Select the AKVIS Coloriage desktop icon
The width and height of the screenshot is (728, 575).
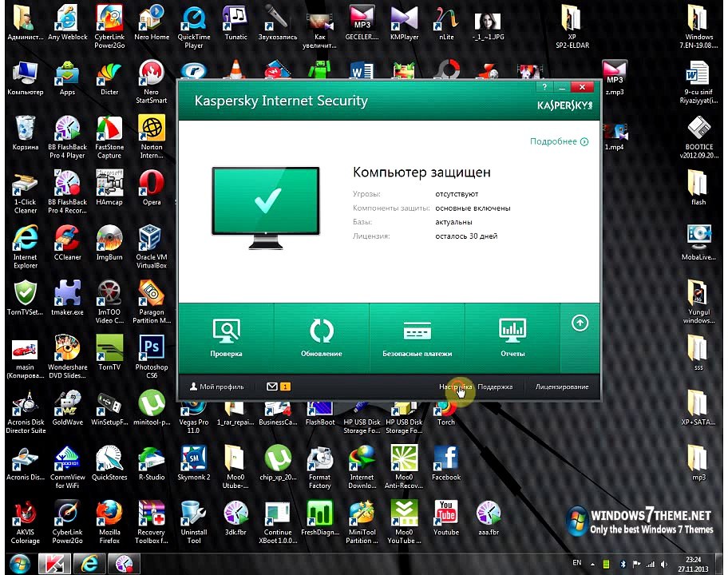[x=26, y=522]
